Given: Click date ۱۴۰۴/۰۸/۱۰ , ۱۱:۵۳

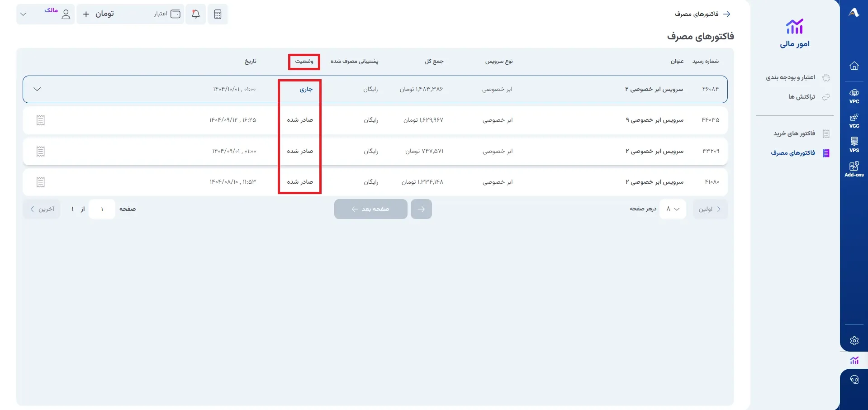Looking at the screenshot, I should [x=232, y=182].
